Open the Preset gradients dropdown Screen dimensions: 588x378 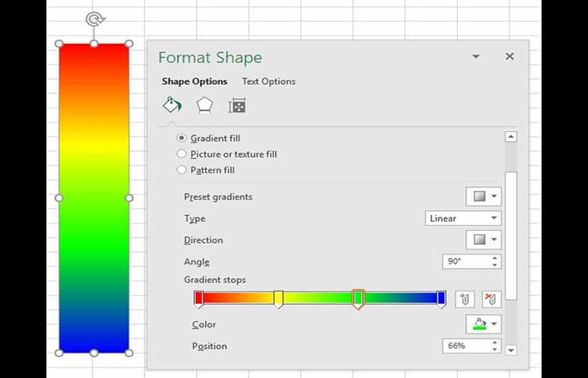(483, 196)
